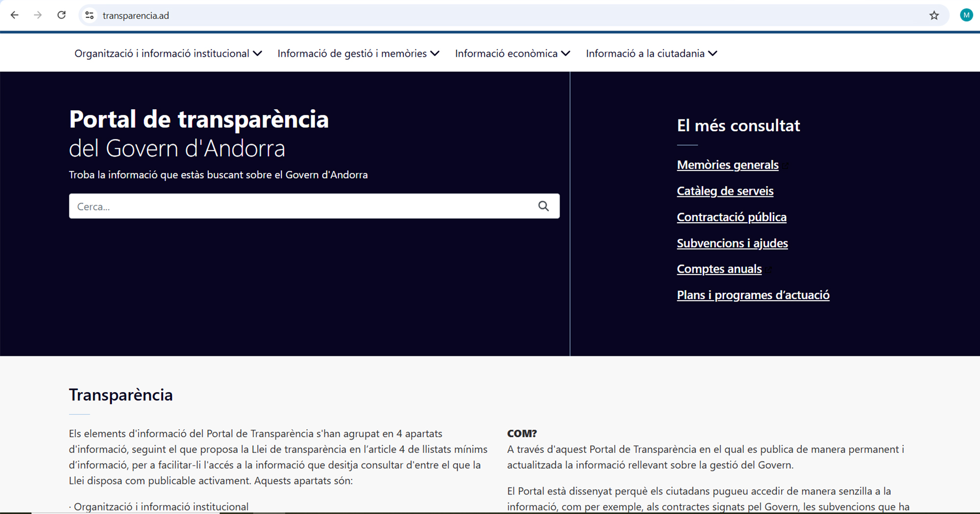
Task: Click the transparencia.ad address bar URL
Action: click(x=136, y=16)
